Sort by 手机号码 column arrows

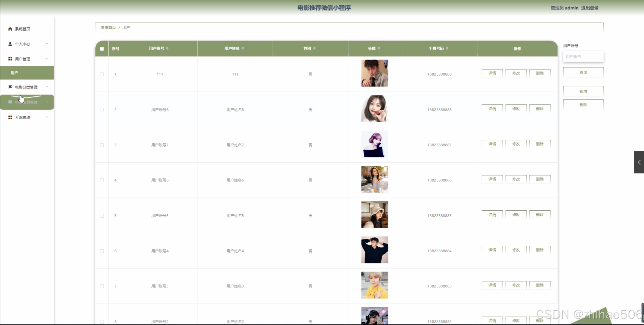click(x=447, y=48)
